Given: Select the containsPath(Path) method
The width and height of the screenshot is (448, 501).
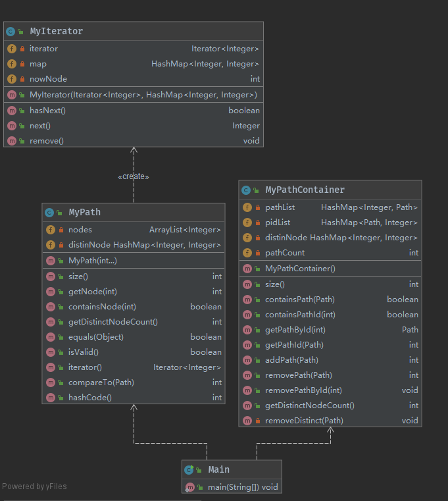Looking at the screenshot, I should [x=330, y=300].
